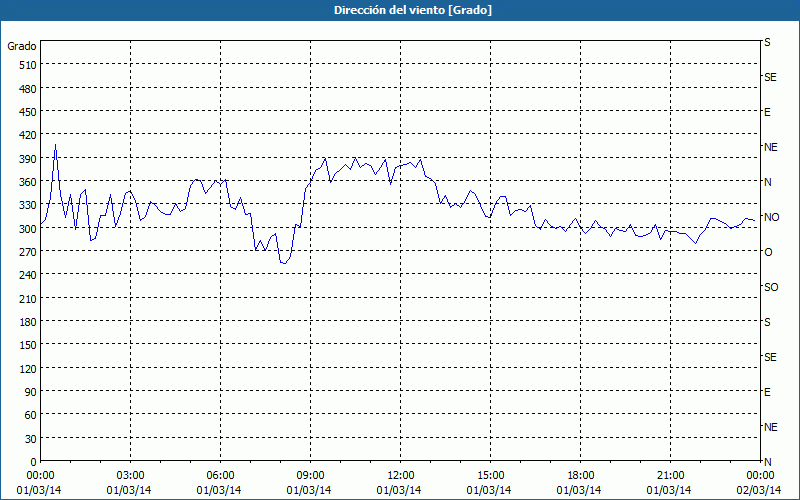Select the 09:00 time label
The height and width of the screenshot is (500, 800).
point(310,476)
